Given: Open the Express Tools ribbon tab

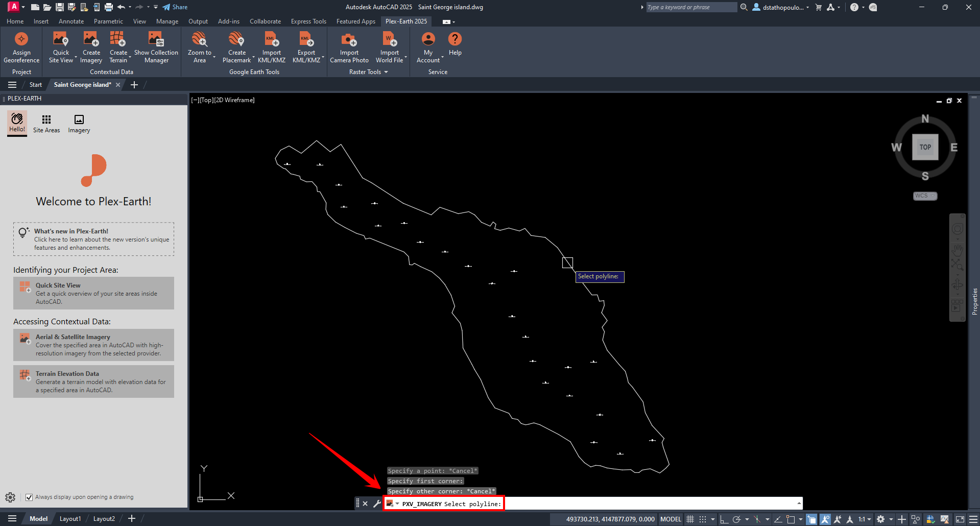Looking at the screenshot, I should [x=308, y=21].
